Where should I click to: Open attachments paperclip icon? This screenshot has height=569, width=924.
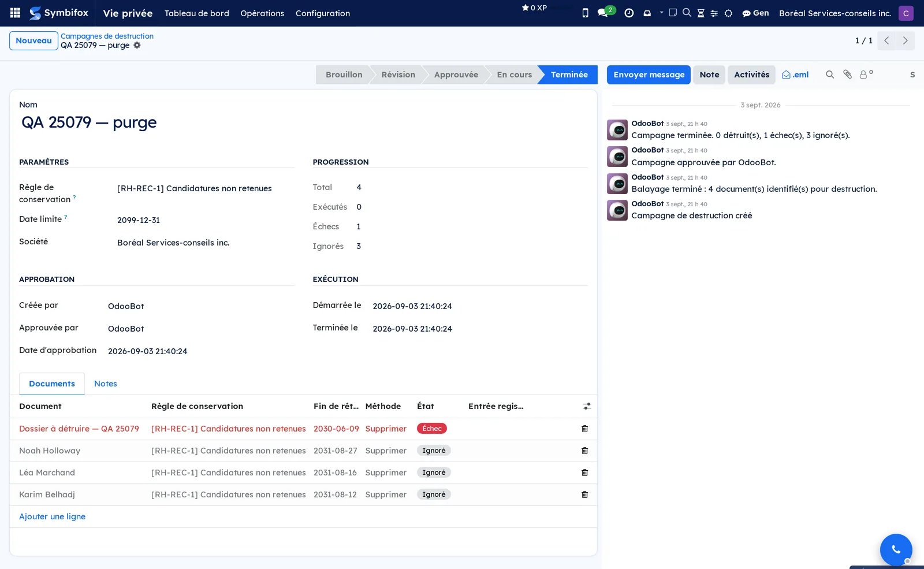click(847, 75)
